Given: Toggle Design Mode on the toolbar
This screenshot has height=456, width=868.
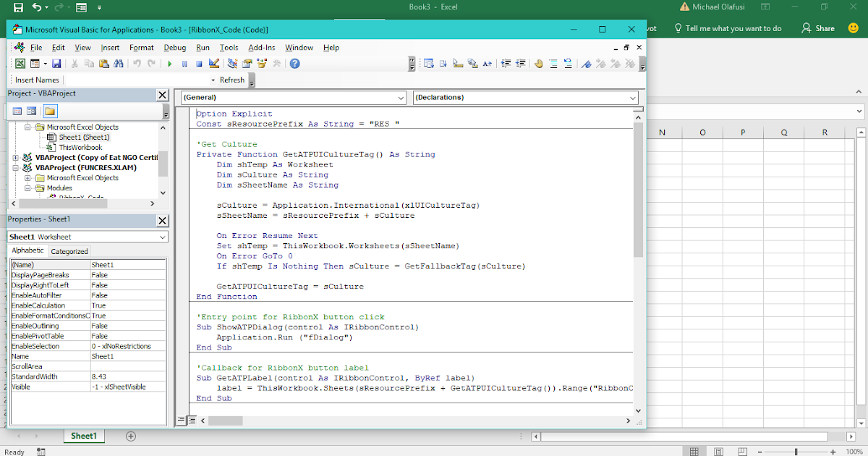Looking at the screenshot, I should 213,64.
